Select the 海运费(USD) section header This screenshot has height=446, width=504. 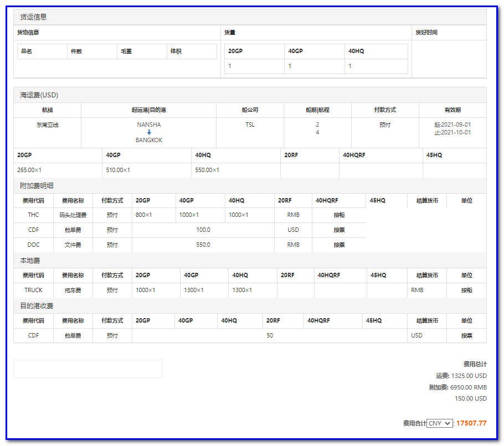click(x=39, y=95)
